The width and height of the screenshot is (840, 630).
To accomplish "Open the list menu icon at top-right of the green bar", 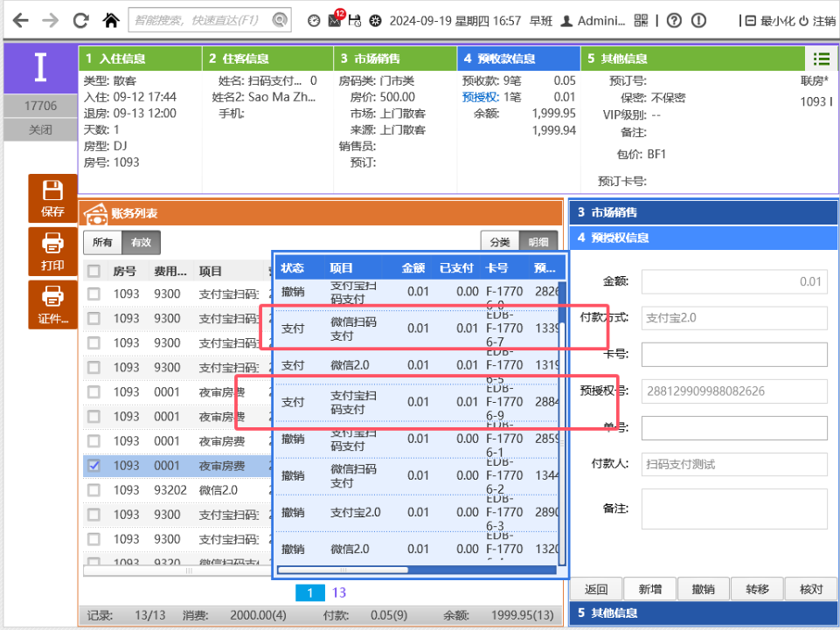I will [x=821, y=59].
